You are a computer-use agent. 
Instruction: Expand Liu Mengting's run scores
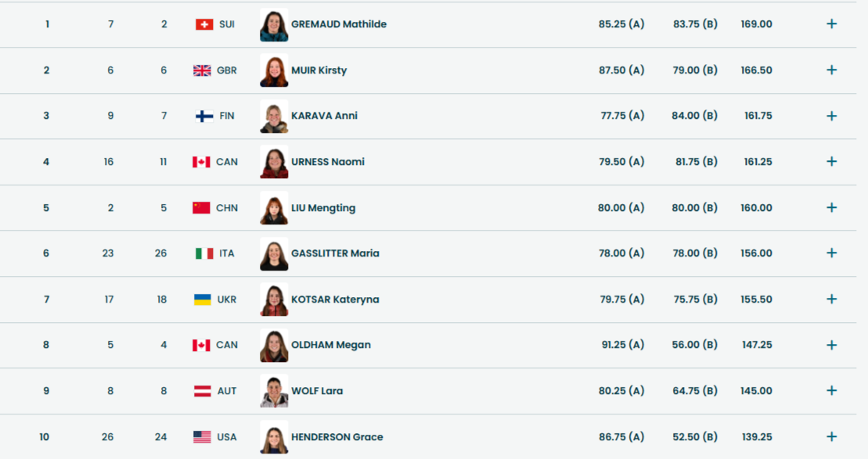coord(831,208)
